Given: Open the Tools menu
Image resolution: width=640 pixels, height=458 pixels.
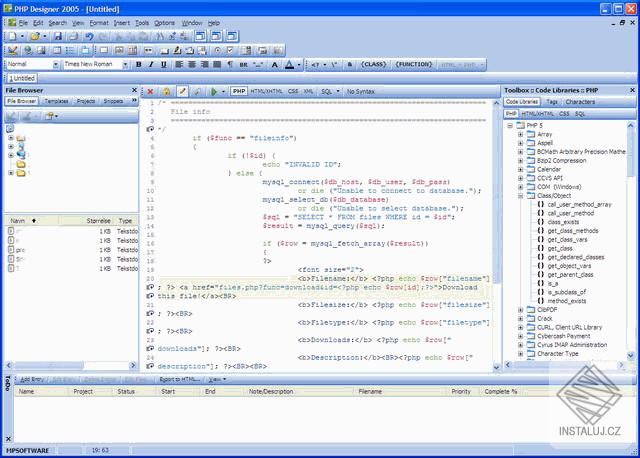Looking at the screenshot, I should click(142, 21).
